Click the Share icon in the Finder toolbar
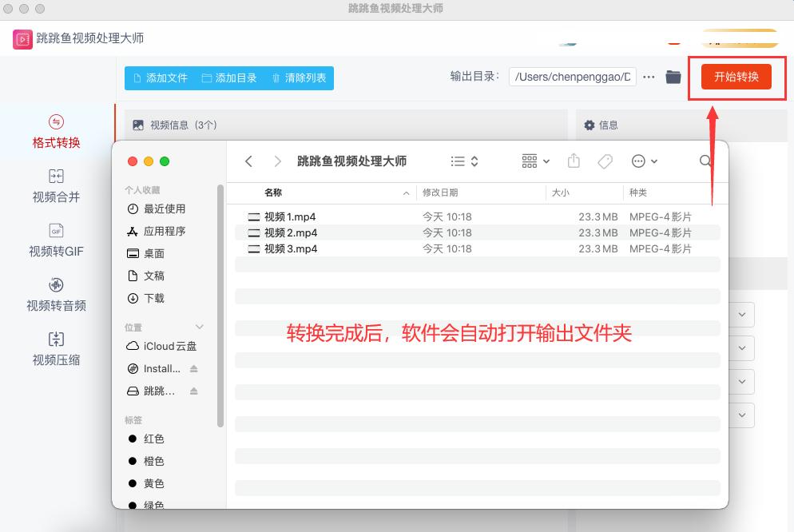 click(573, 161)
